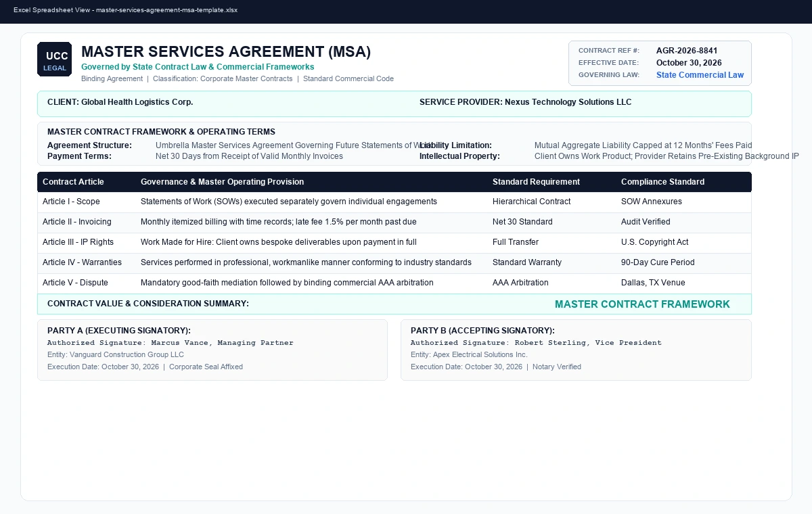
Task: Click the Full Transfer cell
Action: pyautogui.click(x=516, y=242)
